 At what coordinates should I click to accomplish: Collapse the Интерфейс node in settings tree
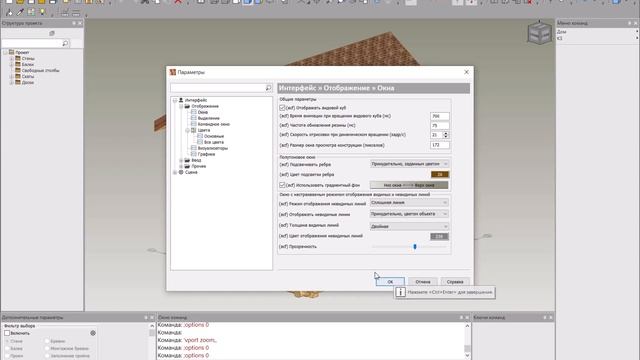coord(175,100)
